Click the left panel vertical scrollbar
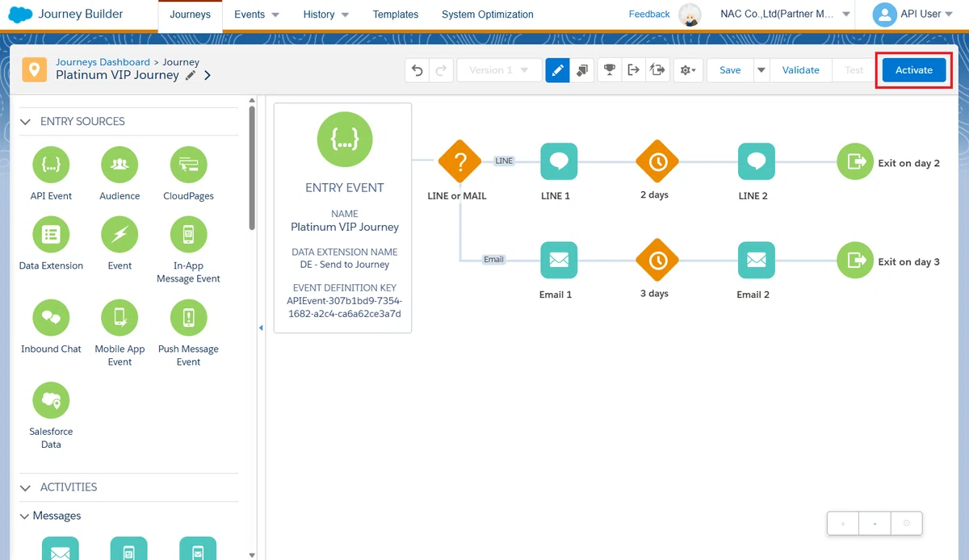 (252, 169)
